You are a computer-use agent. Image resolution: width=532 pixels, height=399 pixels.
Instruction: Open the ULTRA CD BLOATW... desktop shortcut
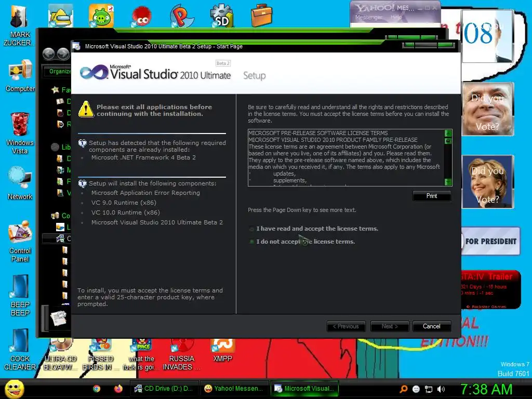tap(60, 355)
